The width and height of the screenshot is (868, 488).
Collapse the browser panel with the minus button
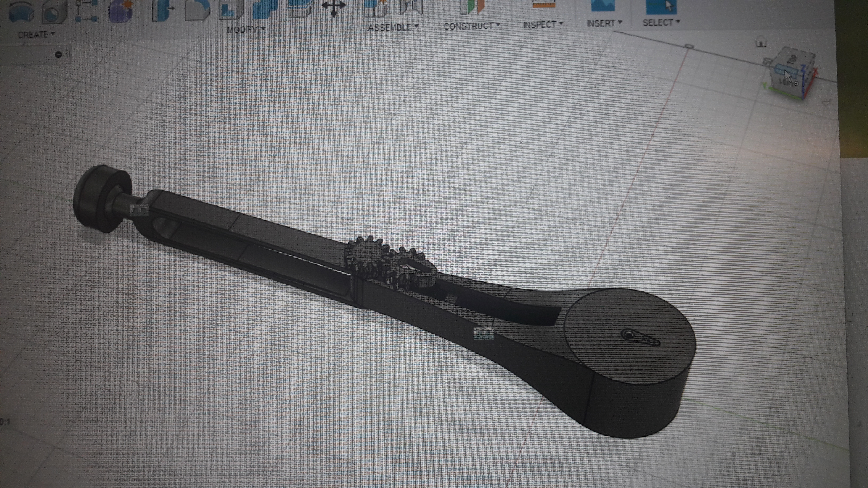tap(58, 54)
